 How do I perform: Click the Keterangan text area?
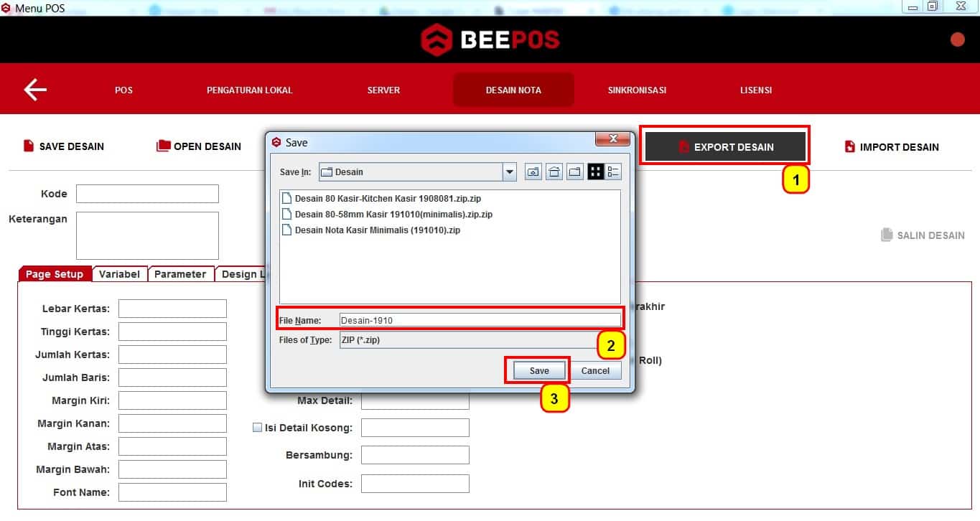click(147, 235)
